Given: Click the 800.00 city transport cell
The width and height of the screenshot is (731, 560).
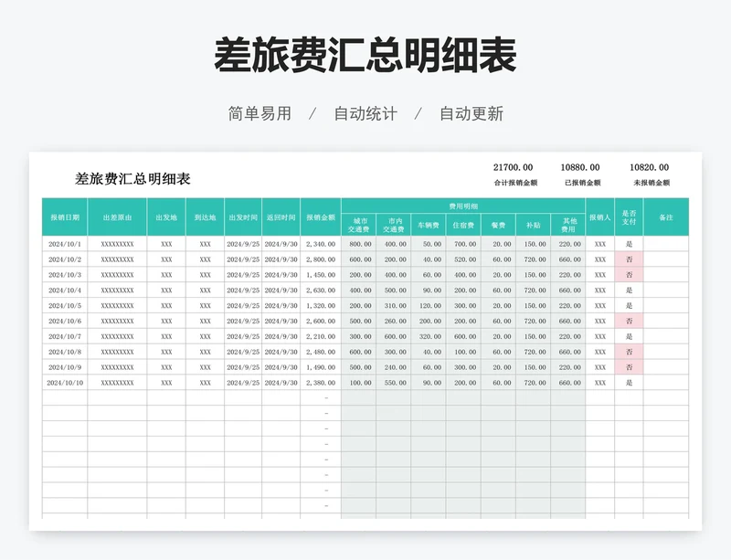Looking at the screenshot, I should click(x=358, y=244).
